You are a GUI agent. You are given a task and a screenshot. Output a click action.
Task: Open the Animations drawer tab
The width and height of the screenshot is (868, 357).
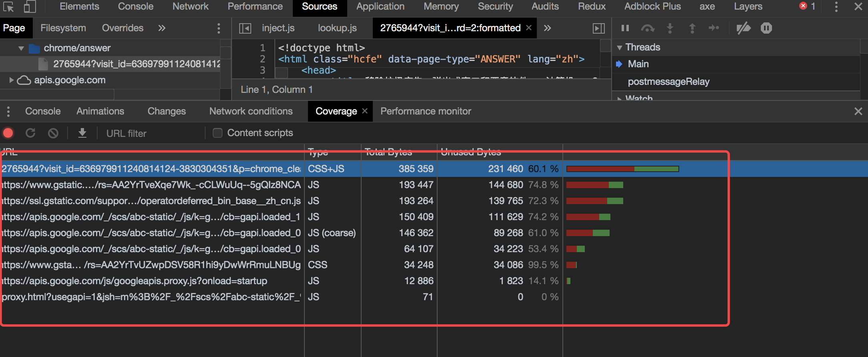coord(100,111)
